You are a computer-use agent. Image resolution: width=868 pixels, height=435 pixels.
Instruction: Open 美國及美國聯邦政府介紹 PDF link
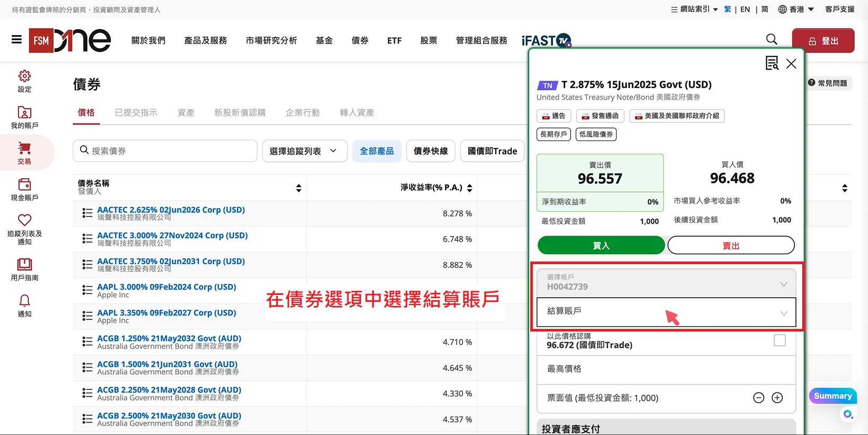(677, 116)
